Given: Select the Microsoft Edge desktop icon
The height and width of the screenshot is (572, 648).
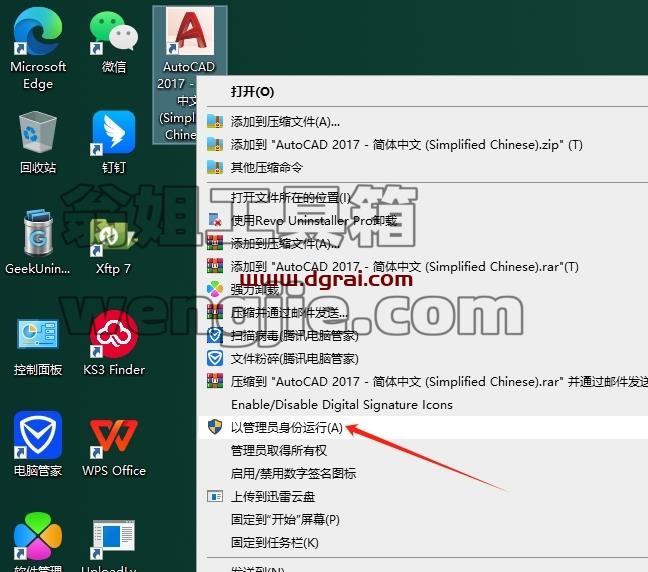Looking at the screenshot, I should pyautogui.click(x=38, y=50).
